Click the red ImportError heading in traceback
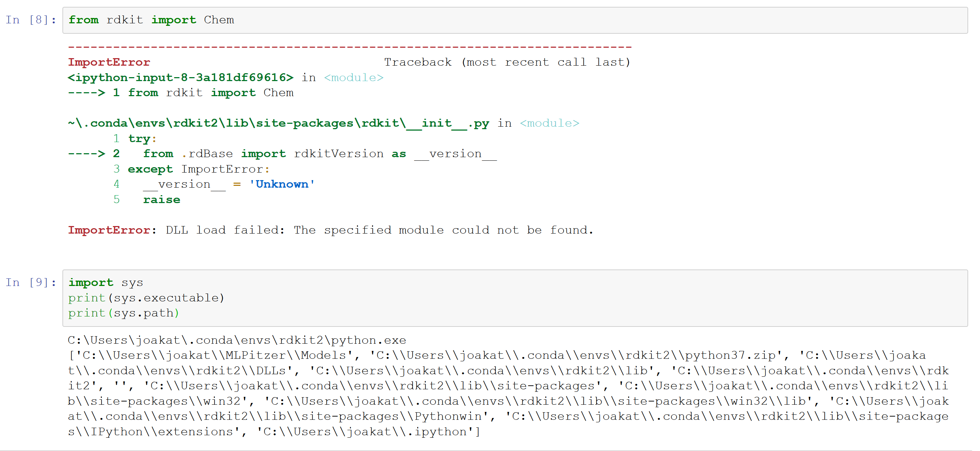Image resolution: width=980 pixels, height=451 pixels. pos(109,62)
